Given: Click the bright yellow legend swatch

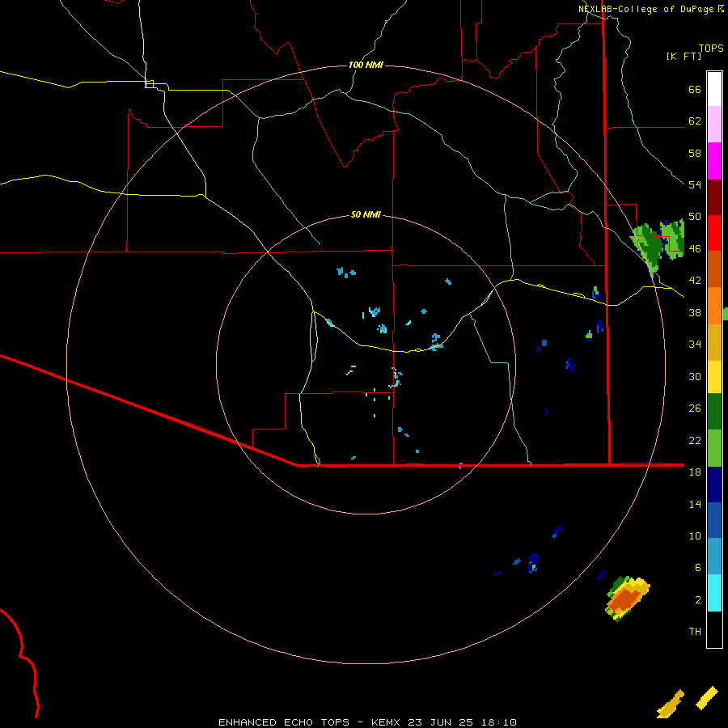Looking at the screenshot, I should [714, 377].
